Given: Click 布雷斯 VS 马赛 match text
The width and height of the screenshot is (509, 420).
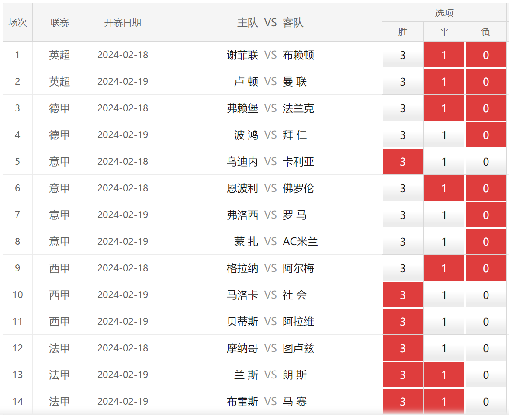Looking at the screenshot, I should click(x=267, y=401).
